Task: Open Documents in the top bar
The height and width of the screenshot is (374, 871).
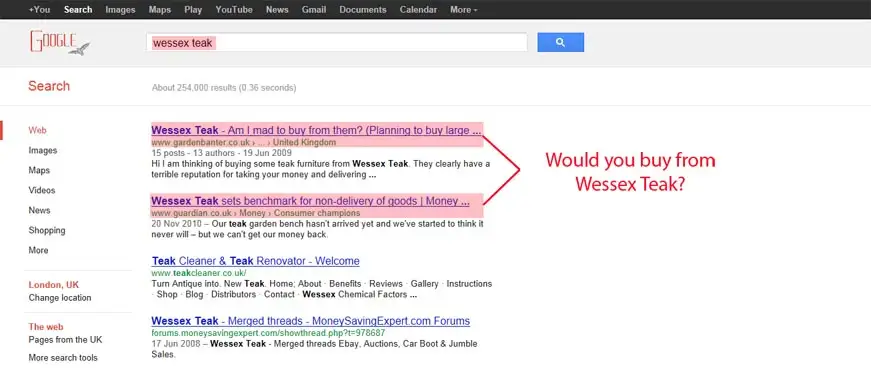Action: (x=363, y=9)
